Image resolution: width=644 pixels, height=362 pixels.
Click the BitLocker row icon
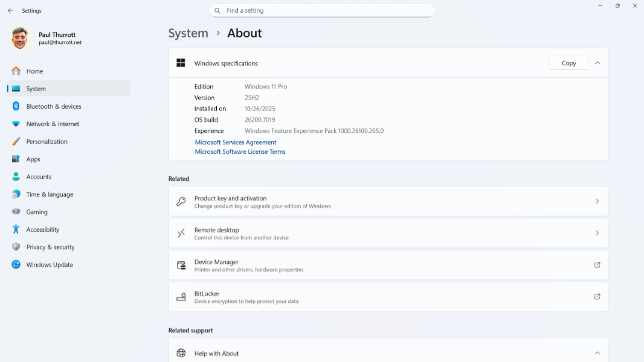[x=181, y=296]
